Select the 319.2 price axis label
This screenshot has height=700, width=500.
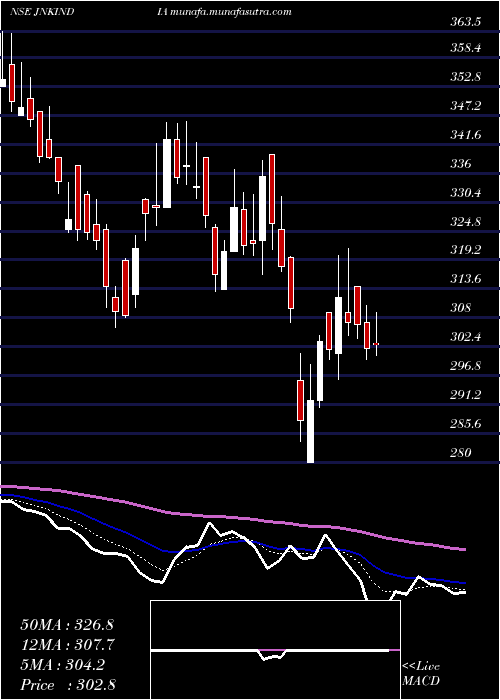click(465, 250)
